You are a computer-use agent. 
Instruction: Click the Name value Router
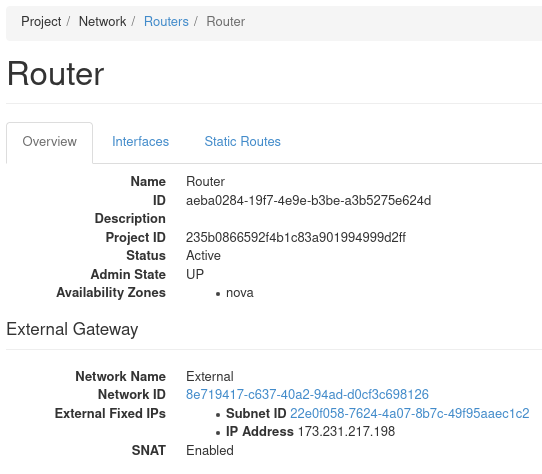click(205, 182)
